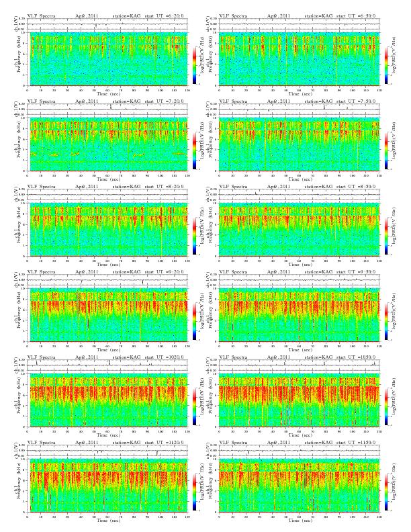Select the voltage trace of the 7:20:0 panel
This screenshot has height=532, width=411.
[107, 109]
